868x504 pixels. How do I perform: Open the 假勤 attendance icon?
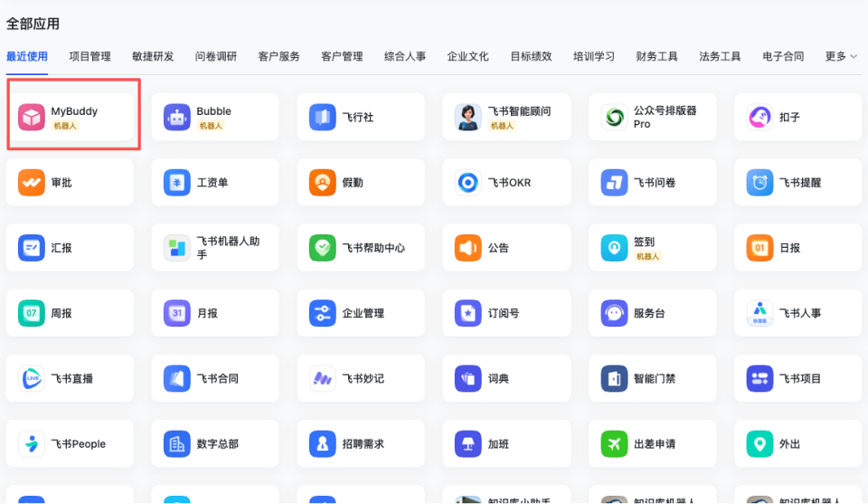tap(323, 182)
